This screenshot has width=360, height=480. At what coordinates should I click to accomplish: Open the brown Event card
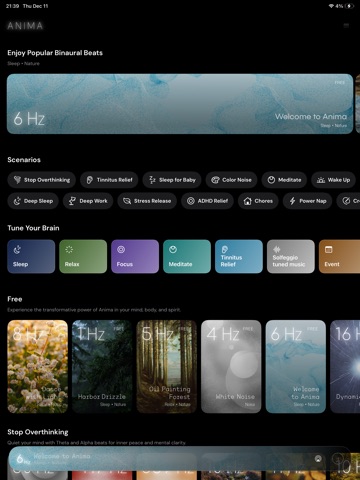coord(339,256)
